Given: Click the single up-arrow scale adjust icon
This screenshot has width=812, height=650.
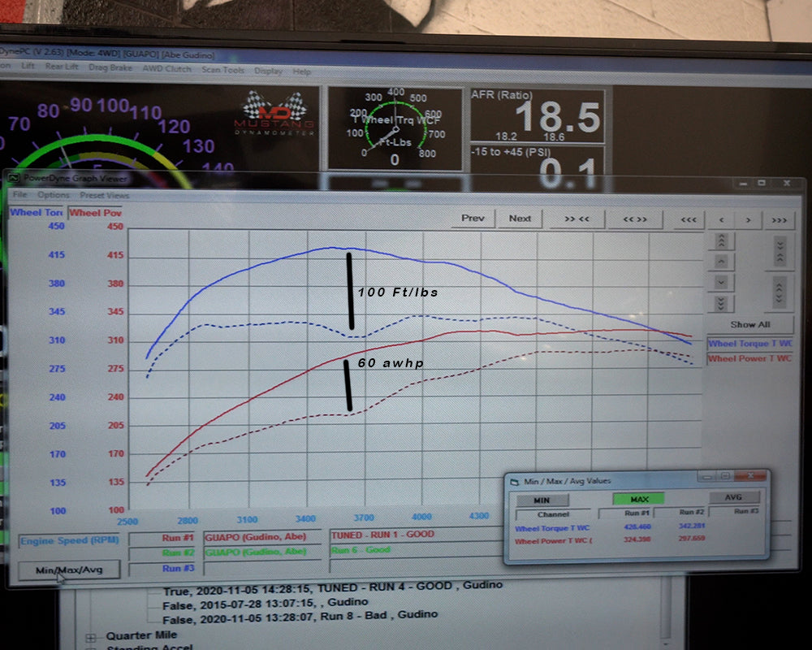Looking at the screenshot, I should point(721,261).
